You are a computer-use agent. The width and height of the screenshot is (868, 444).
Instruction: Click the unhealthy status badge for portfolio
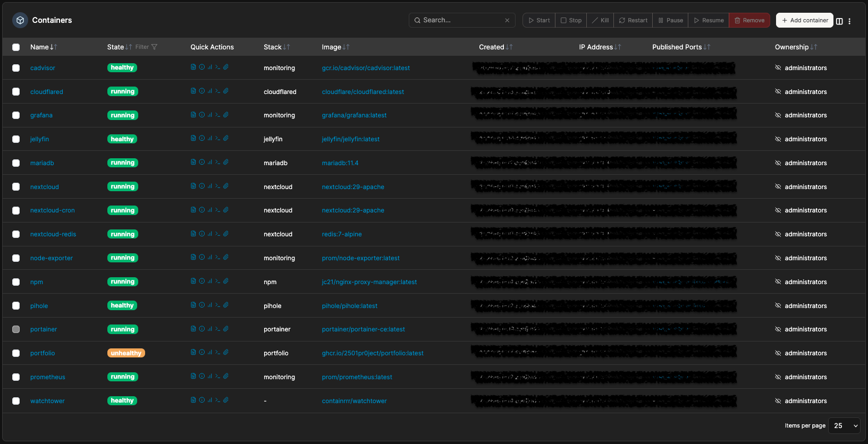[126, 353]
